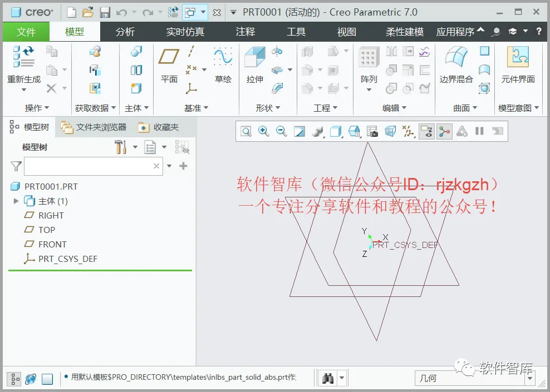Open Component Interface (元件界面)
550x392 pixels.
(518, 57)
